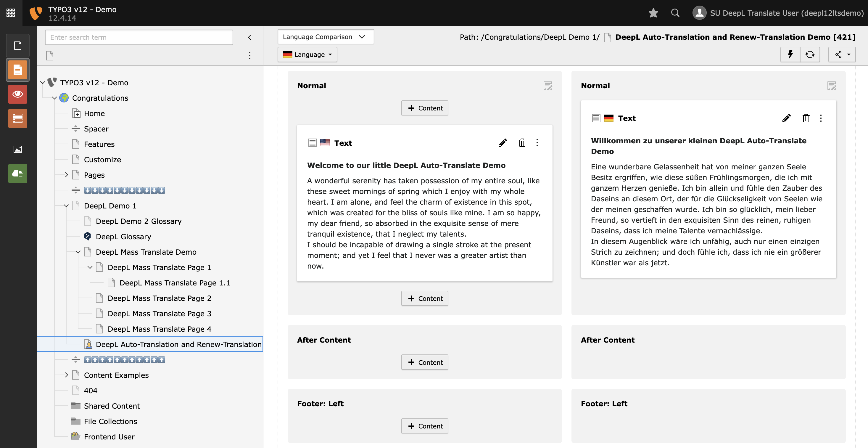Select DeepL Mass Translate Page 1.1
Screen dimensions: 868x448
click(175, 283)
